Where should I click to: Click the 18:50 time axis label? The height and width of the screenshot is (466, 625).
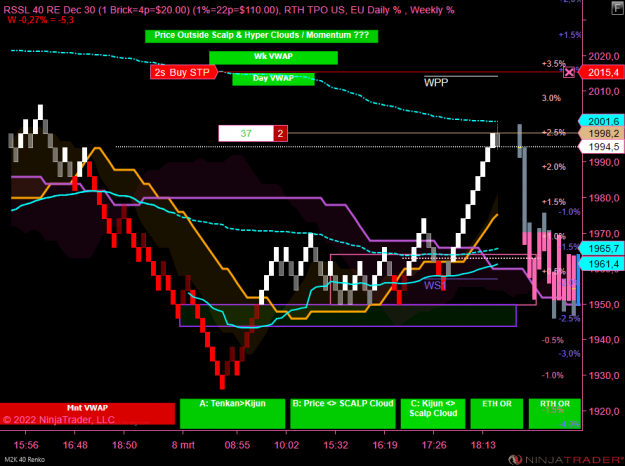(x=124, y=445)
